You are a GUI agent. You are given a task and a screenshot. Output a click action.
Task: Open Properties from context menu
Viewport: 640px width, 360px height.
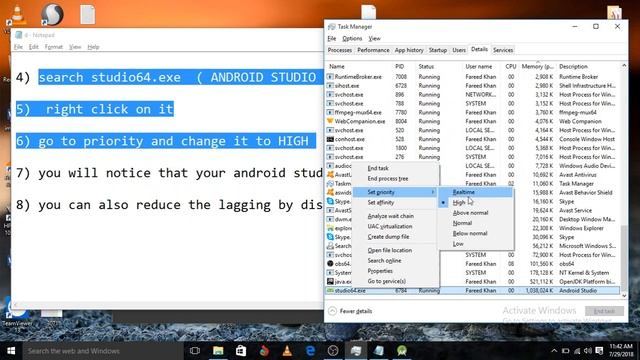(x=380, y=271)
